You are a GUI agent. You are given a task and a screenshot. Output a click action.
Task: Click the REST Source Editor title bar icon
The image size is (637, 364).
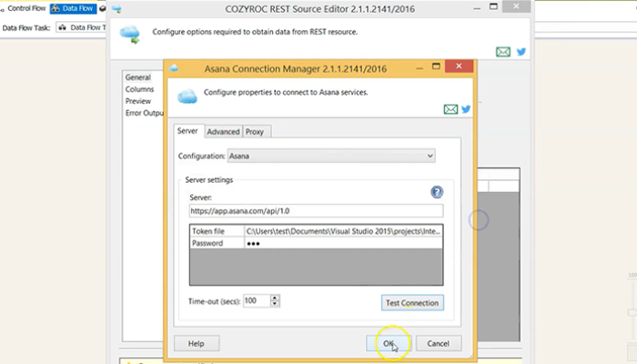[x=116, y=8]
